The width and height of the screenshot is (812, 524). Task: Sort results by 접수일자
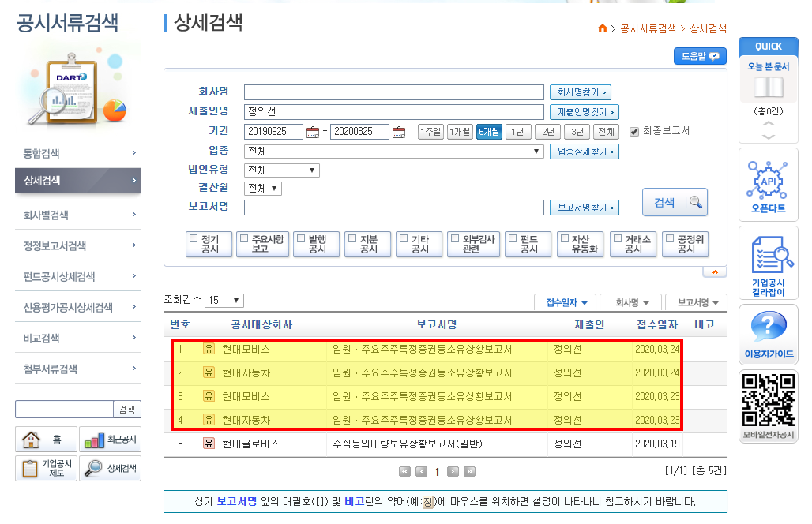coord(566,302)
